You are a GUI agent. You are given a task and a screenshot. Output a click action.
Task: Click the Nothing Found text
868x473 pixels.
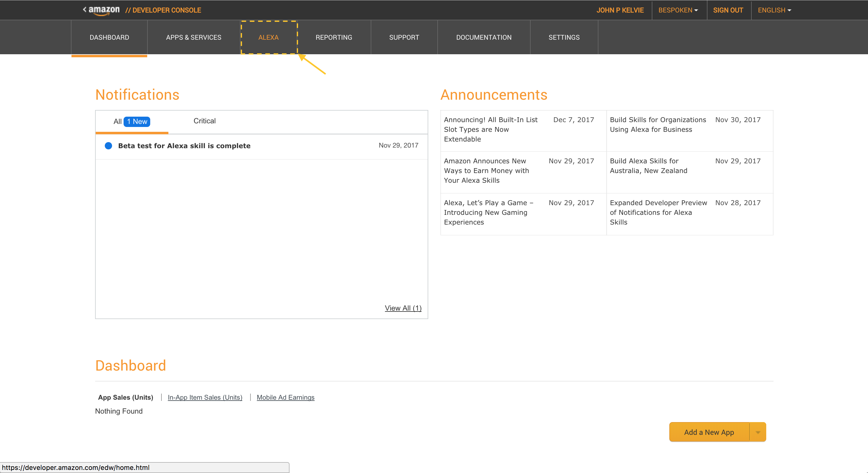tap(119, 411)
